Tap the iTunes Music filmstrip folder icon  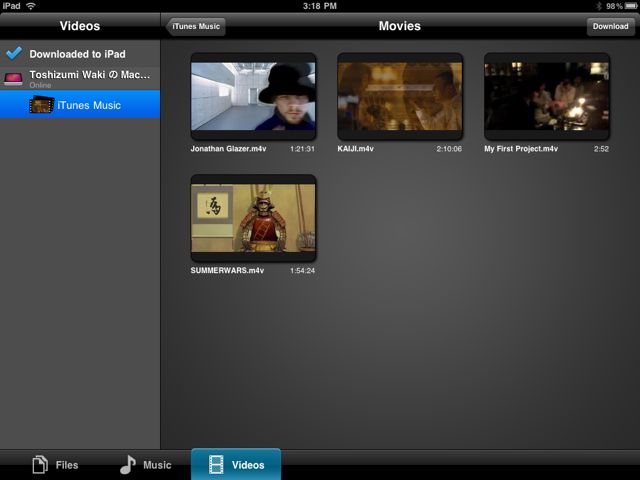point(42,105)
